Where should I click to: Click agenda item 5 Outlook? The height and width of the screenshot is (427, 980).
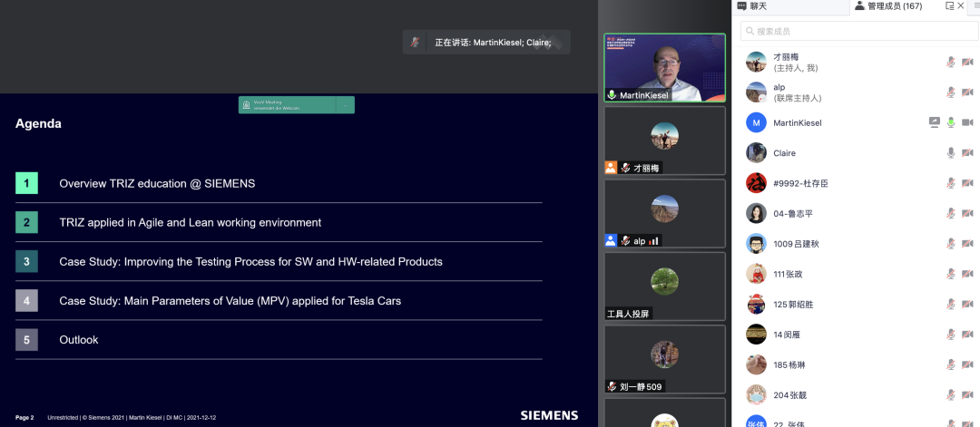click(79, 340)
